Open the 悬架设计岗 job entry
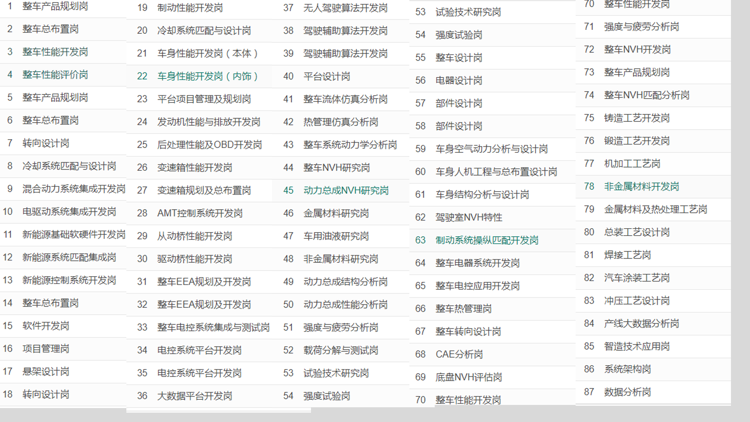 click(46, 372)
